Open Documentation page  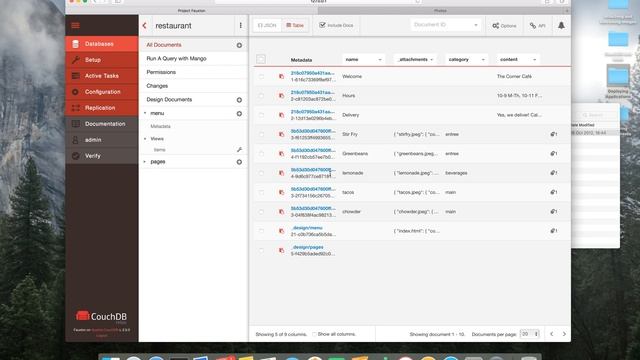[x=102, y=124]
